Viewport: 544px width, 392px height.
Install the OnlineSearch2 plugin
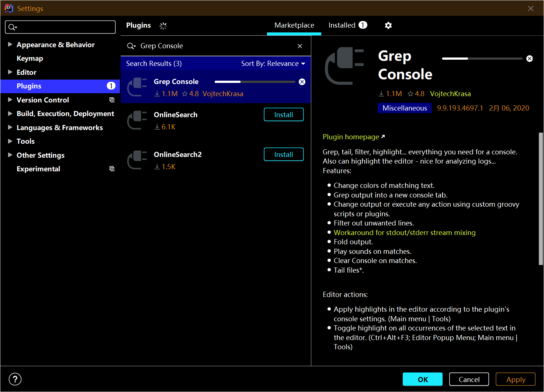click(x=284, y=154)
